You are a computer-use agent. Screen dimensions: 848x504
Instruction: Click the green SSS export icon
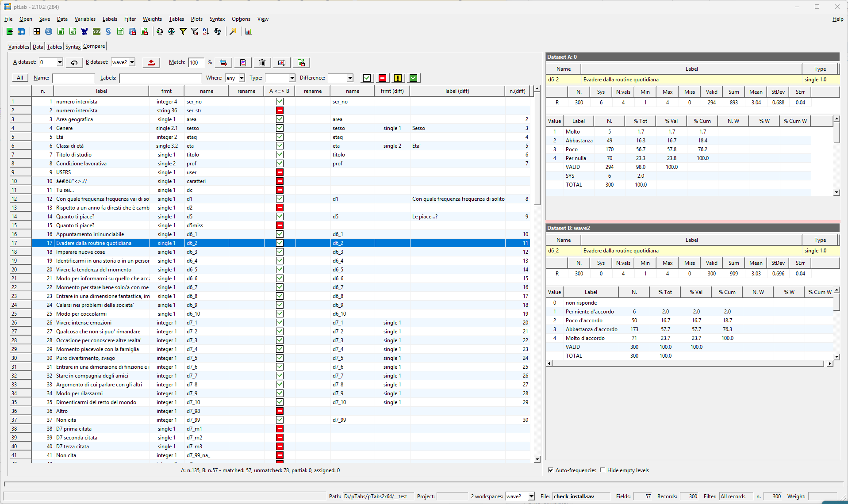96,31
